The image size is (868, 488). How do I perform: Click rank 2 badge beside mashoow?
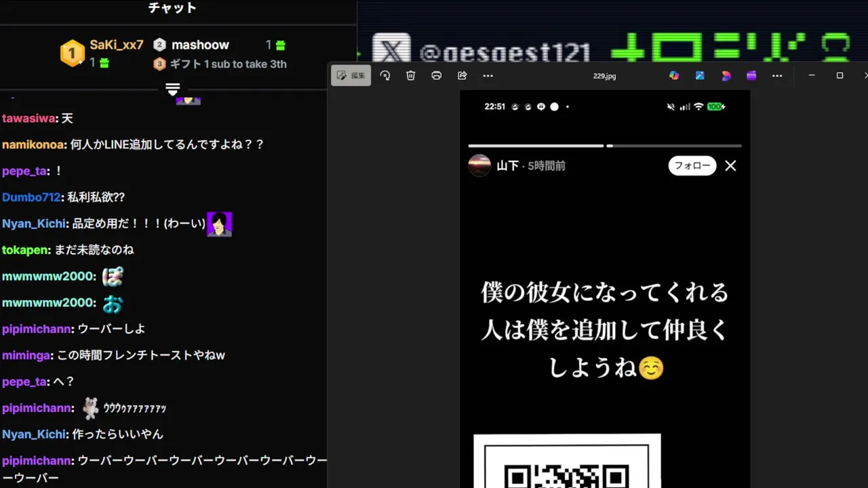(159, 45)
